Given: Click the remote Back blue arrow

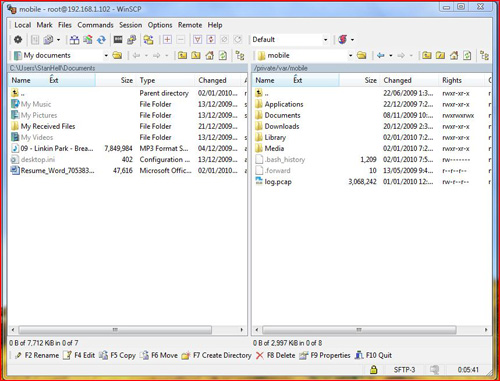Looking at the screenshot, I should click(x=381, y=55).
